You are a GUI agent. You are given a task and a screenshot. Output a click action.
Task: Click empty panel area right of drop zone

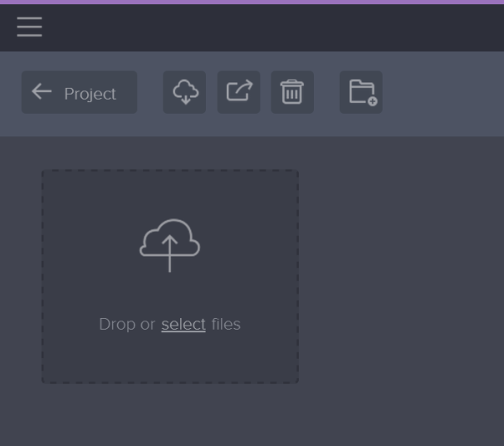[x=399, y=274]
